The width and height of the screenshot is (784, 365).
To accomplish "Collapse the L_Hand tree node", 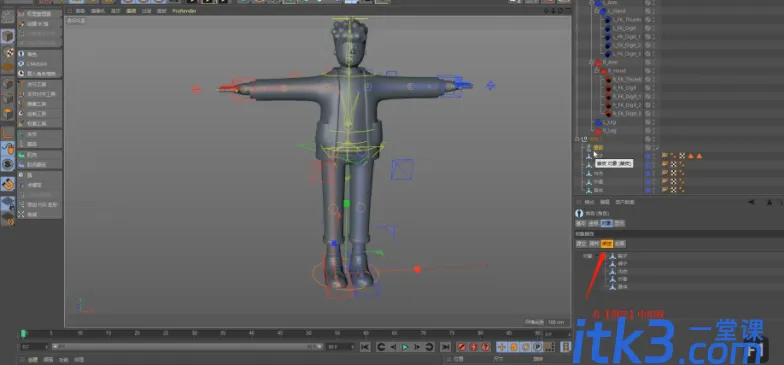I will tap(596, 11).
